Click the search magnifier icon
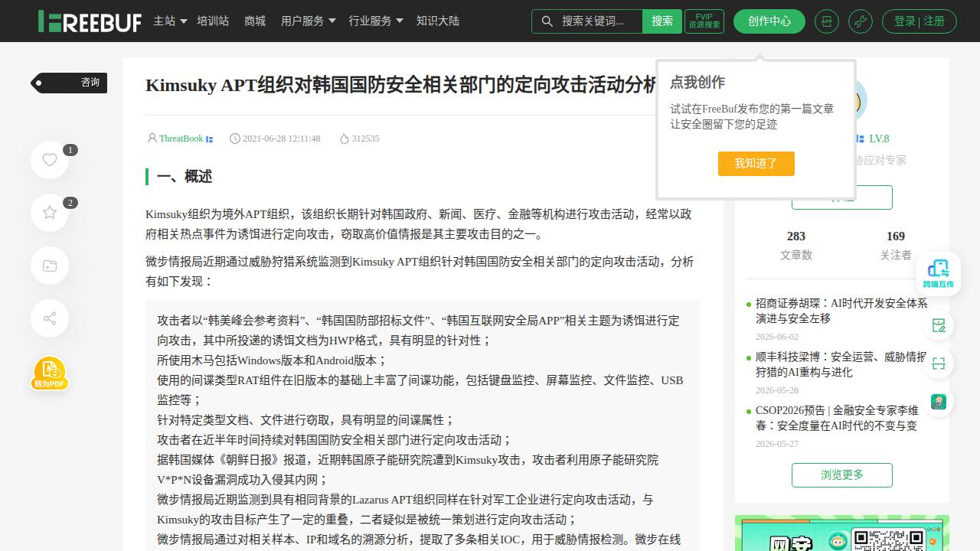Viewport: 980px width, 551px height. coord(547,21)
